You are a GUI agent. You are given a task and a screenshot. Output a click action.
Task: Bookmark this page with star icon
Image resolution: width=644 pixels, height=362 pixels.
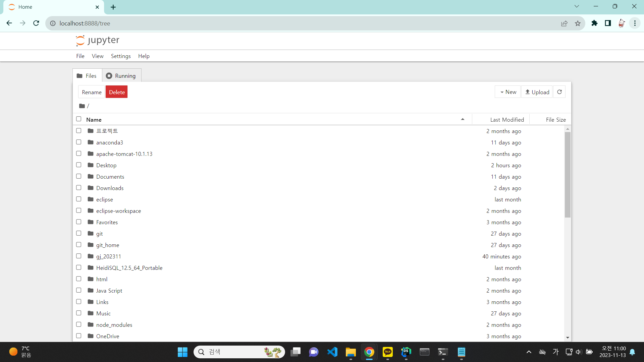point(578,23)
